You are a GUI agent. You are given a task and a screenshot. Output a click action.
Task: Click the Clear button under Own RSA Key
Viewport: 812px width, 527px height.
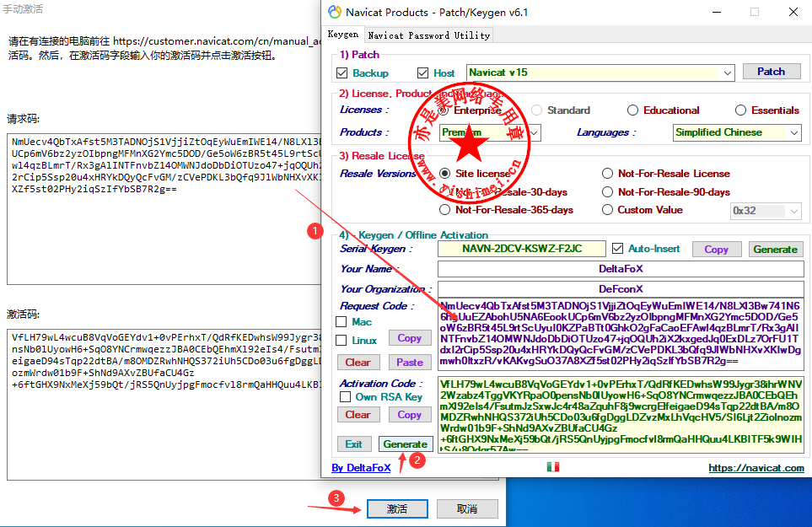click(x=358, y=415)
